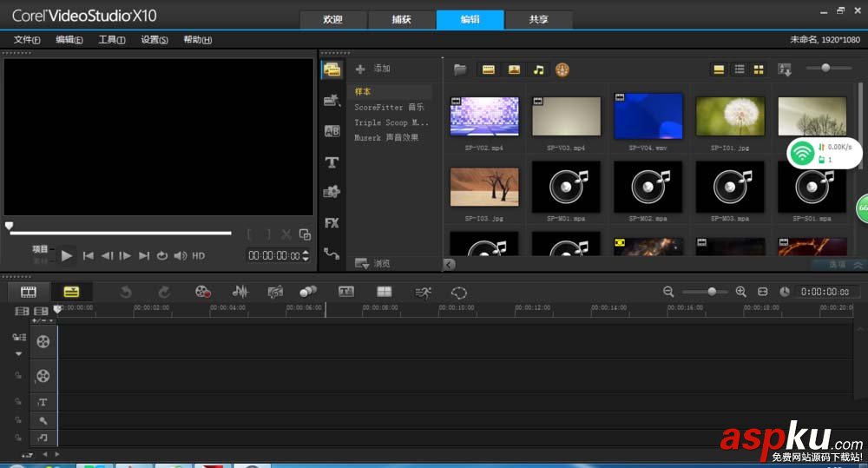This screenshot has height=468, width=868.
Task: Click the zoom in magnifier on timeline
Action: pyautogui.click(x=740, y=292)
